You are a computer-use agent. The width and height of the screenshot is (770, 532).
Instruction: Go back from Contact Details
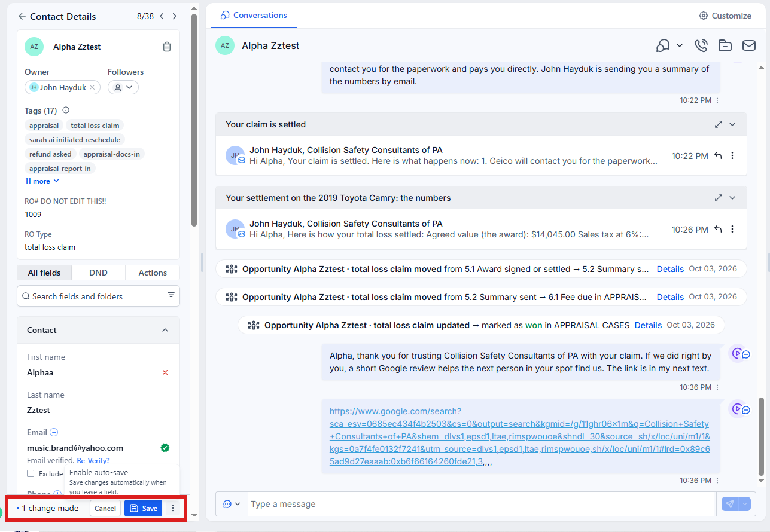coord(22,17)
